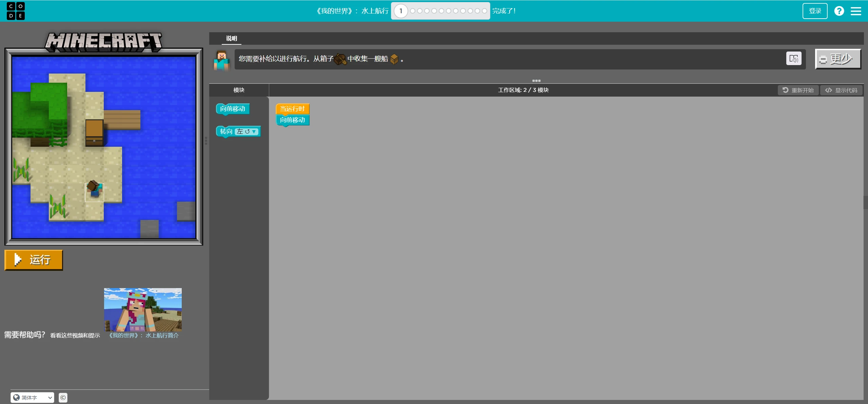
Task: Click the 完成了! finish link
Action: pyautogui.click(x=504, y=11)
